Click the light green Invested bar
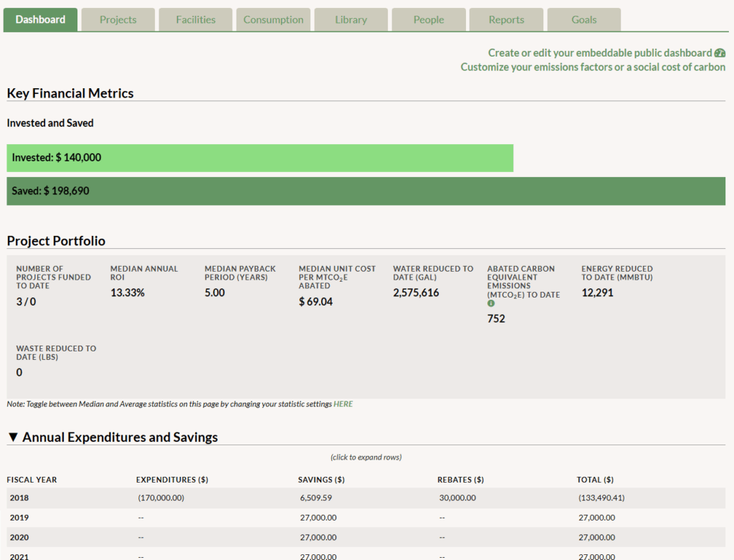This screenshot has height=560, width=734. coord(259,158)
